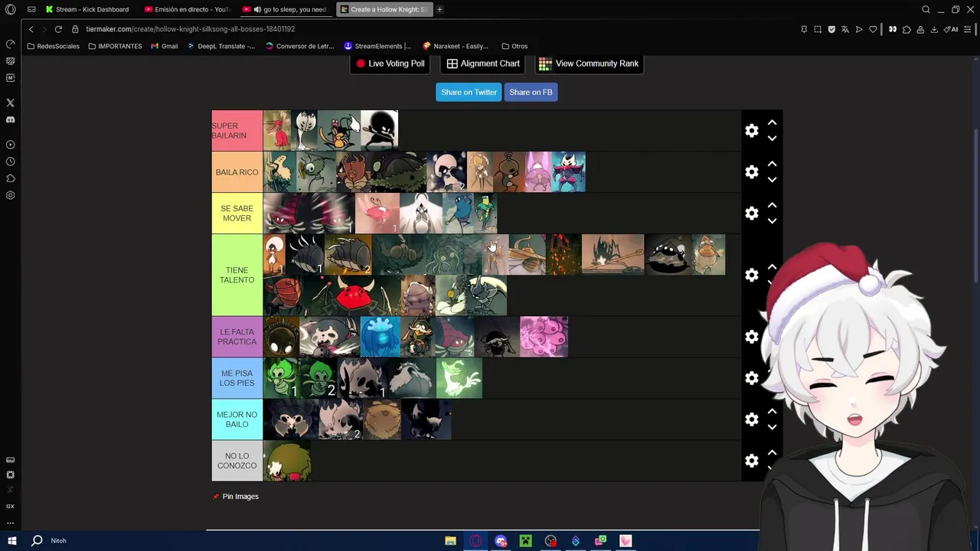Move SE SABE MOVER row down with arrow
Viewport: 980px width, 551px height.
click(x=772, y=221)
